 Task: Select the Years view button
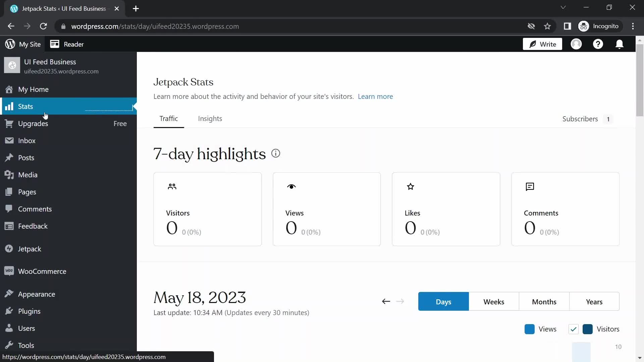[594, 301]
